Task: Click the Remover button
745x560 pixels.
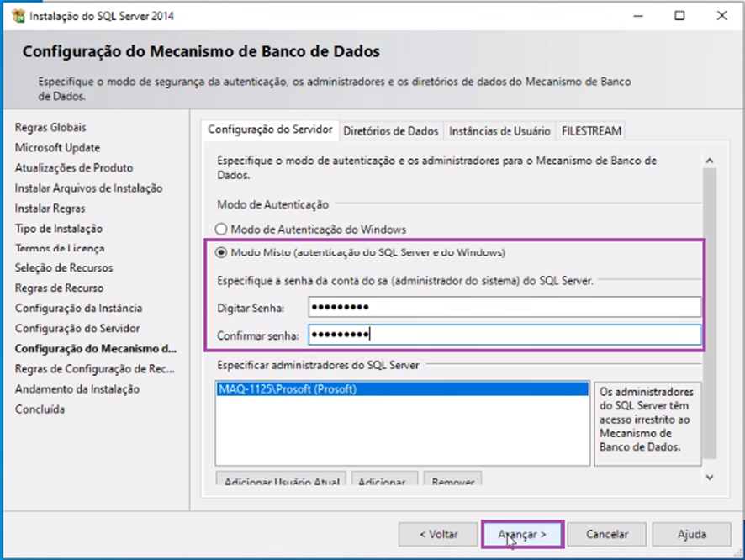Action: click(452, 478)
